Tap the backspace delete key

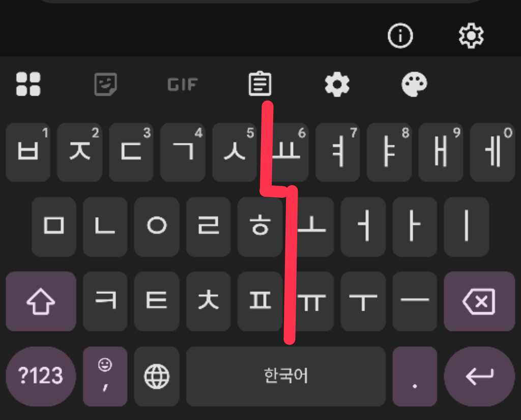pyautogui.click(x=479, y=301)
